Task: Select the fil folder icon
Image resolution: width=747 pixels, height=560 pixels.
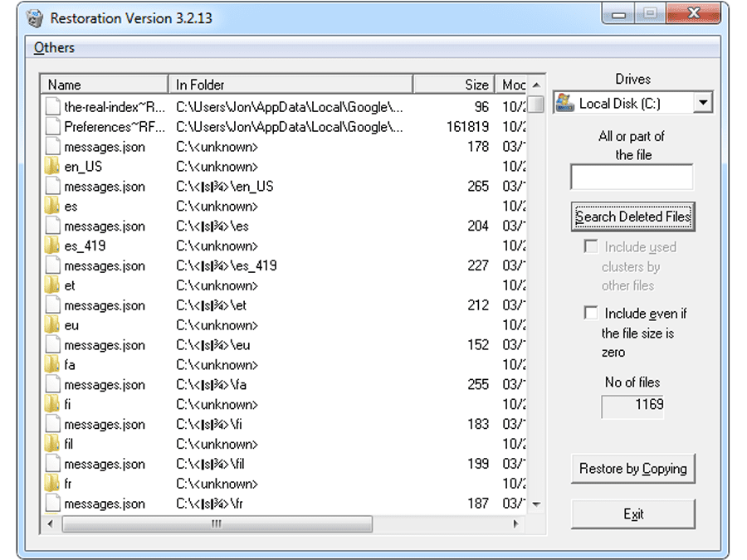Action: (x=52, y=445)
